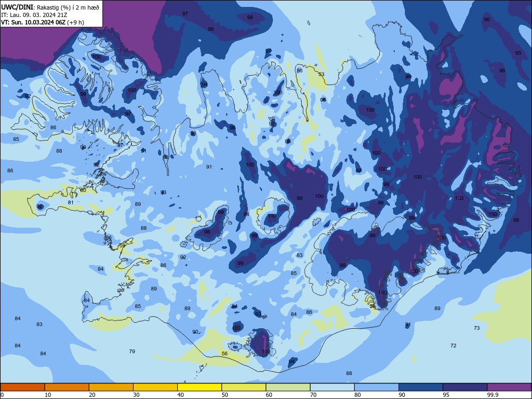
Task: Click the '72' humidity value over the ocean
Action: click(453, 345)
